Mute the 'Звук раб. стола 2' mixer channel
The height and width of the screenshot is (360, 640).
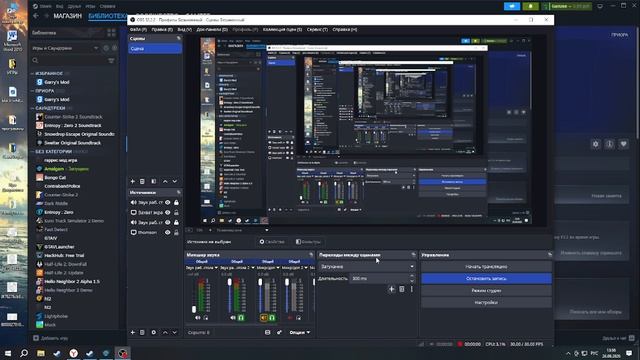(x=233, y=318)
